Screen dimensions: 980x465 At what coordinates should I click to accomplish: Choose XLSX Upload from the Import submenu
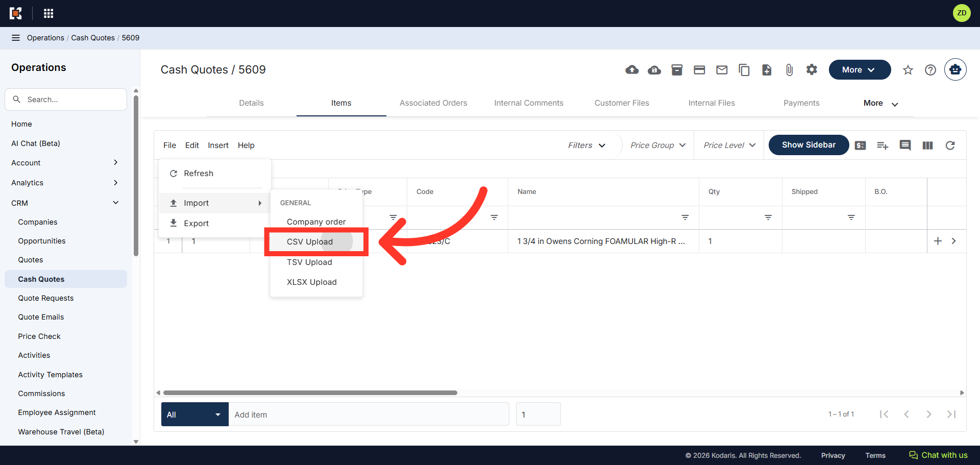tap(316, 282)
